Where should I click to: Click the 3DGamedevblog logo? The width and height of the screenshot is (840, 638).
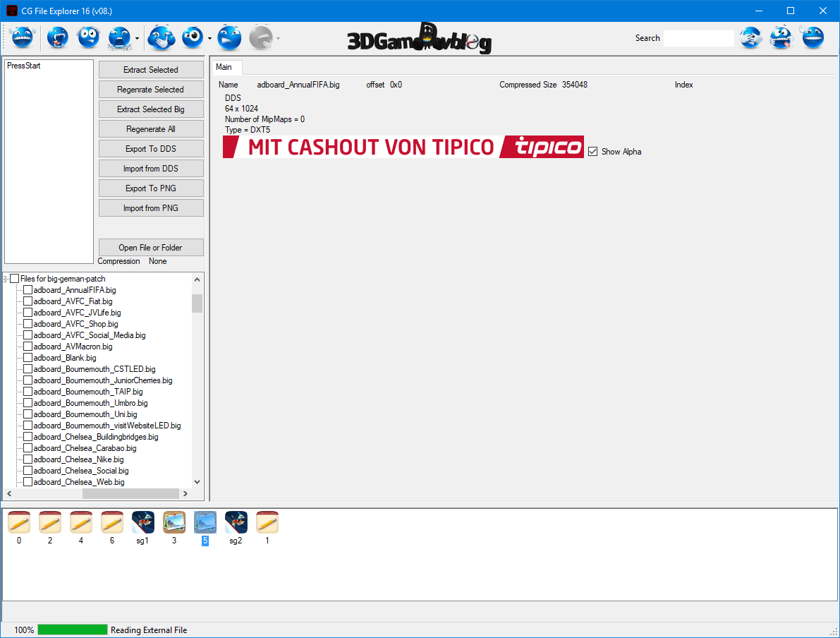pyautogui.click(x=420, y=39)
